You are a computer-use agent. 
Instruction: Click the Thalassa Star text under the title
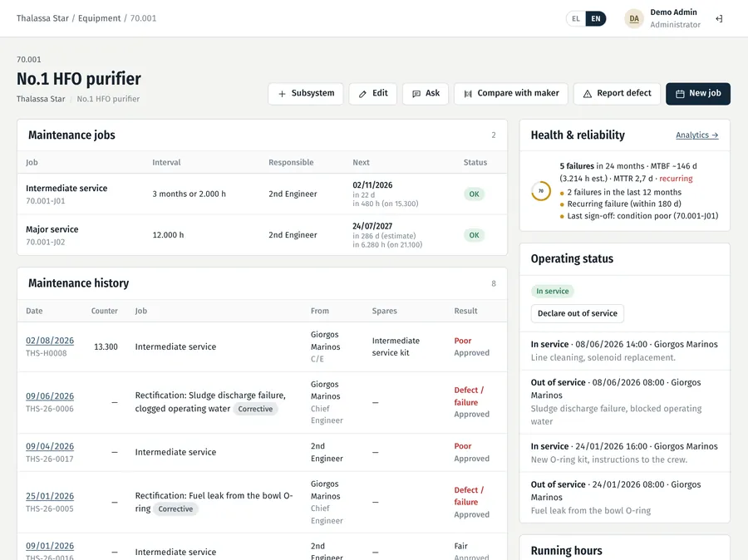41,99
